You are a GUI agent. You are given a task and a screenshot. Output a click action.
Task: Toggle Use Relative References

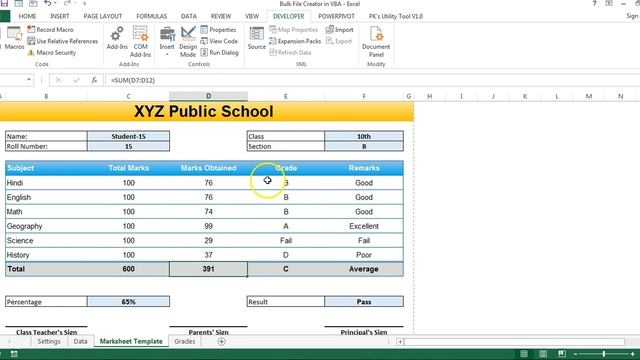pos(62,41)
